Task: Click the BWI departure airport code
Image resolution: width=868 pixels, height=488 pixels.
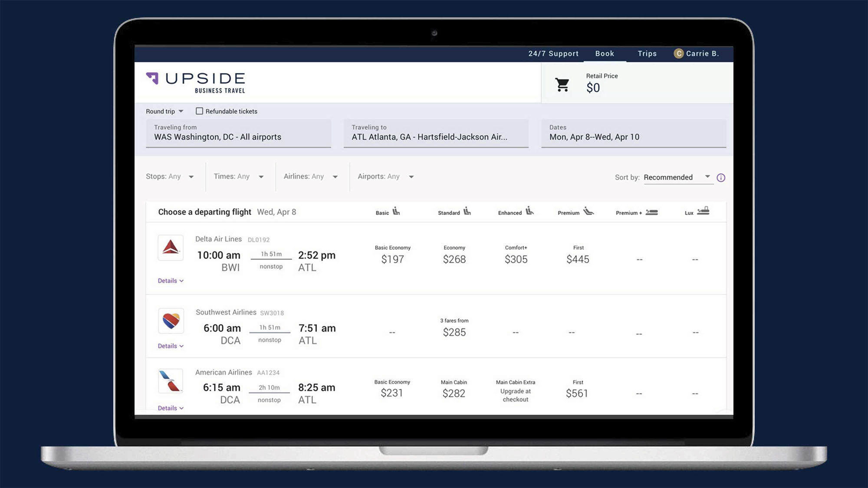Action: click(230, 268)
